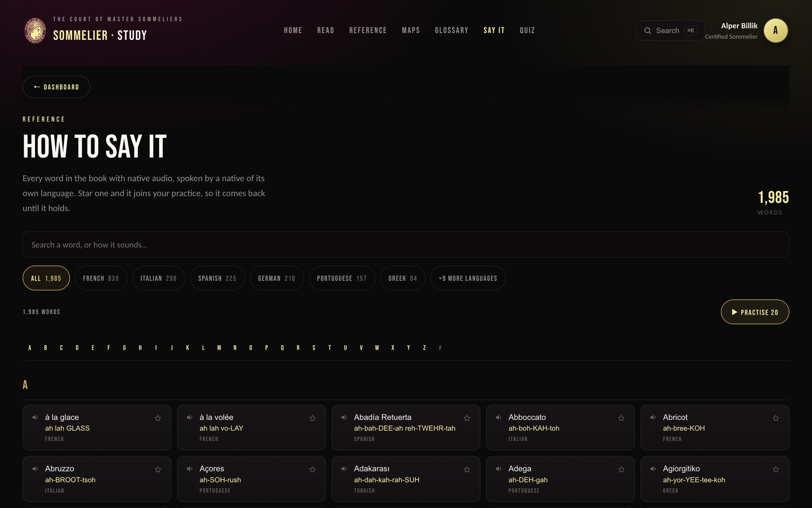Play audio for Adakarası
The height and width of the screenshot is (508, 812).
coord(344,469)
